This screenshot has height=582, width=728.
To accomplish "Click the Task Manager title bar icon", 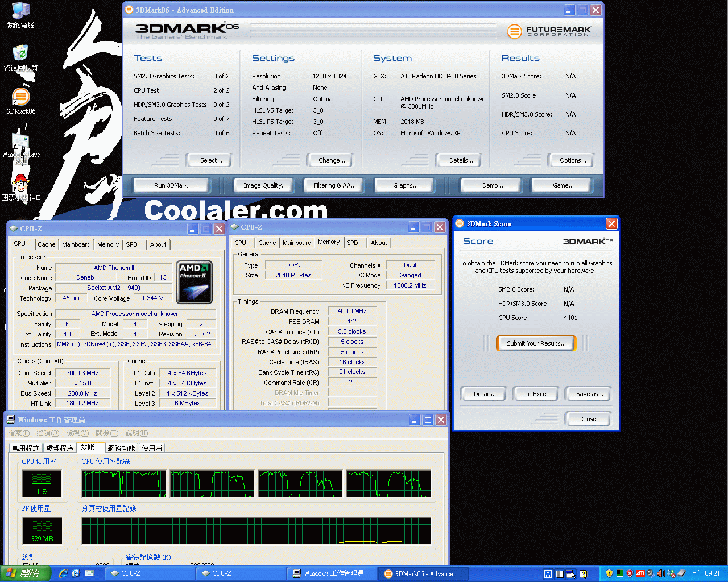I will click(11, 419).
